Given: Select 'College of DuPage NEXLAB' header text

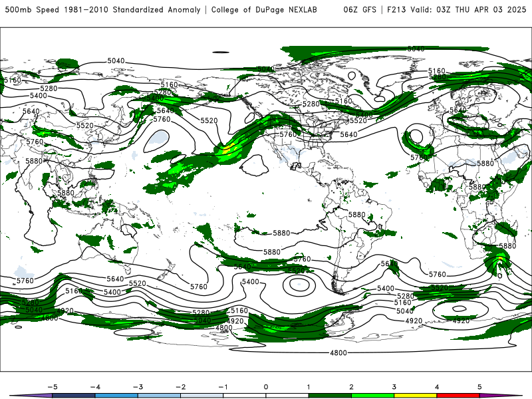Looking at the screenshot, I should tap(264, 9).
